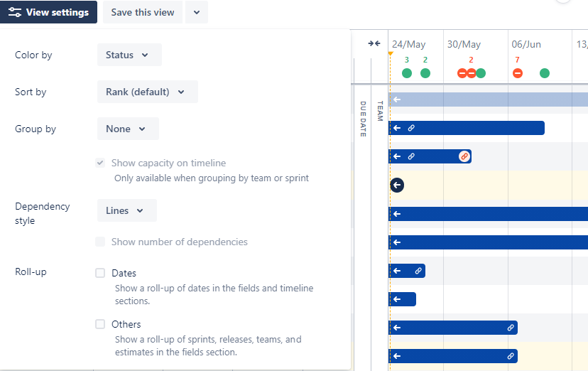
Task: Click the shortest blue timeline bar
Action: 403,299
